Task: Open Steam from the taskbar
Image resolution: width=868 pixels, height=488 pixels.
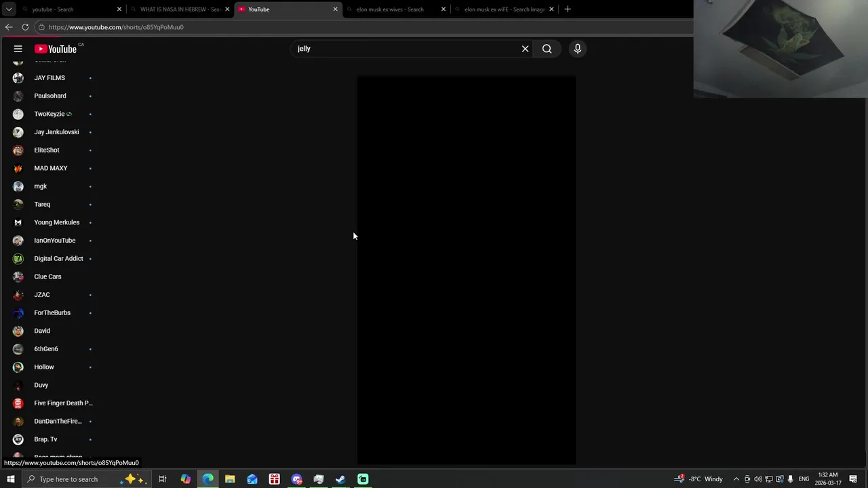Action: 340,479
